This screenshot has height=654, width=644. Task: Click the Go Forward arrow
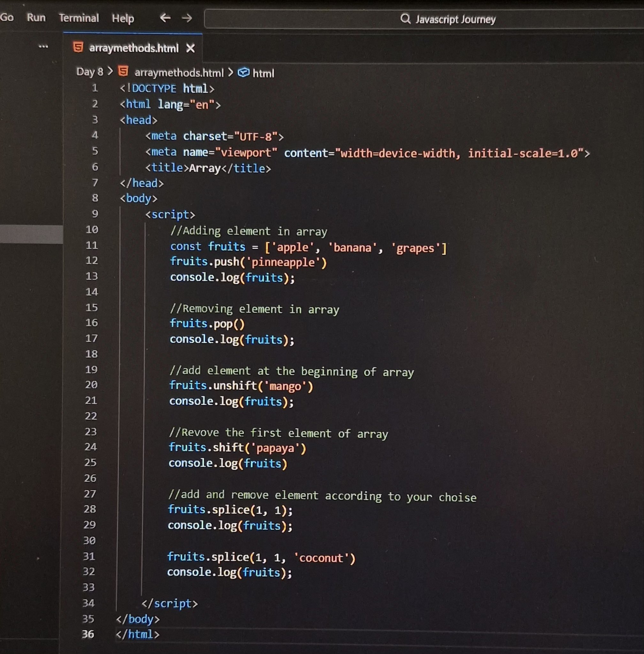(x=187, y=18)
